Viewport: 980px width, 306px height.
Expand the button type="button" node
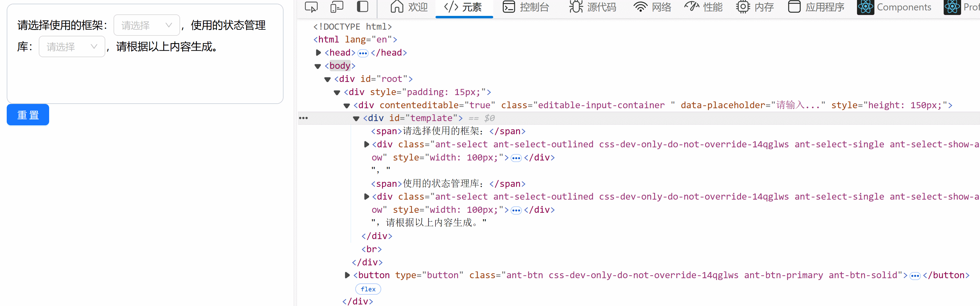pyautogui.click(x=347, y=275)
